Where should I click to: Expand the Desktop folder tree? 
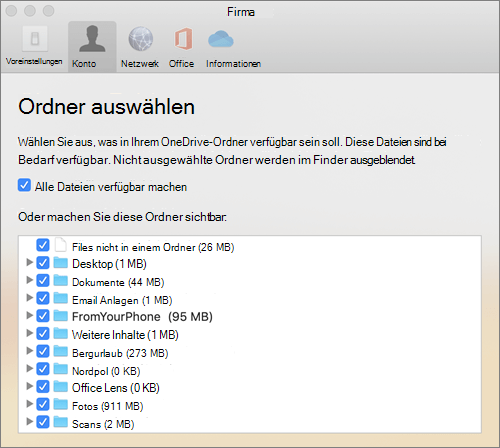click(x=30, y=262)
